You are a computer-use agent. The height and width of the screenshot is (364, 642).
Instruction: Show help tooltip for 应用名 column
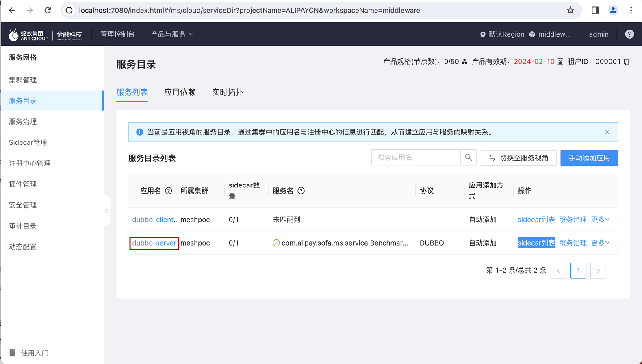coord(169,191)
